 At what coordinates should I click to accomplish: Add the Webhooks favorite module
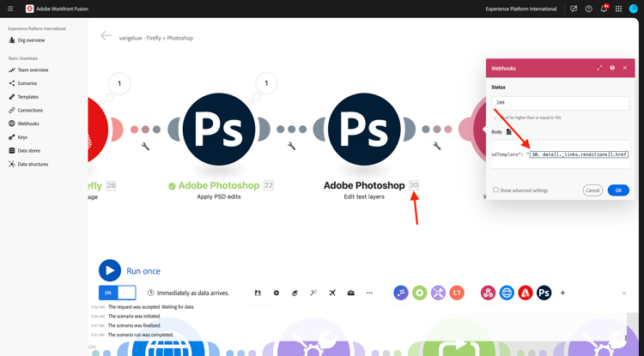(488, 293)
